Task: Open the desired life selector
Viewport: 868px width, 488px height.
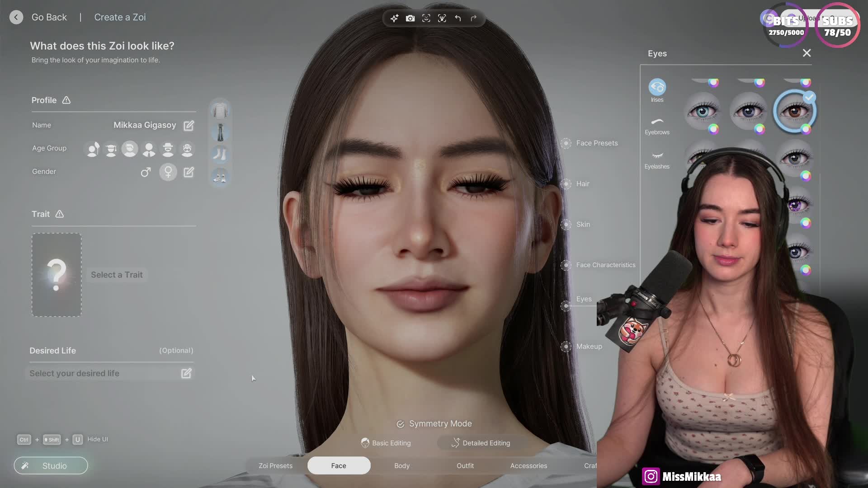Action: tap(186, 373)
